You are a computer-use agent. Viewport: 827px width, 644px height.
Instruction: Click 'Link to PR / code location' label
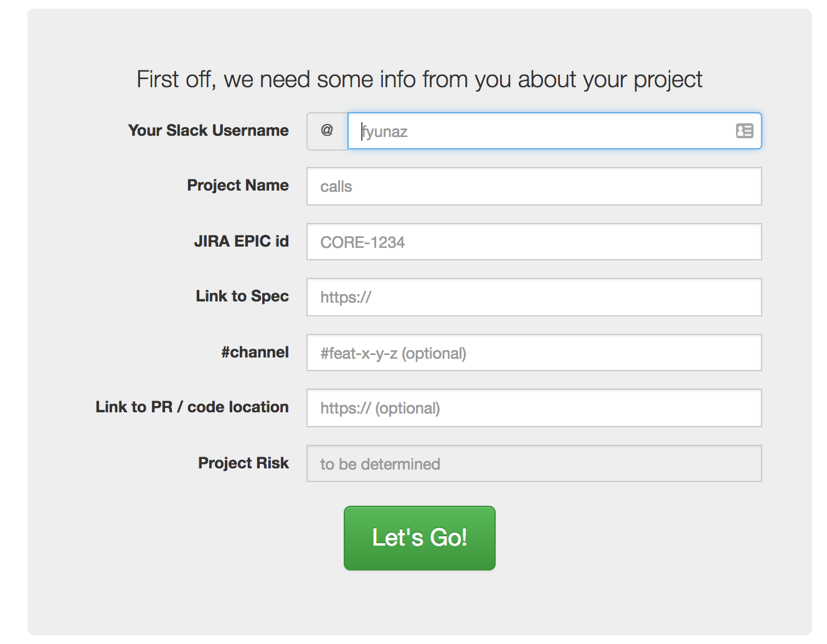coord(192,407)
